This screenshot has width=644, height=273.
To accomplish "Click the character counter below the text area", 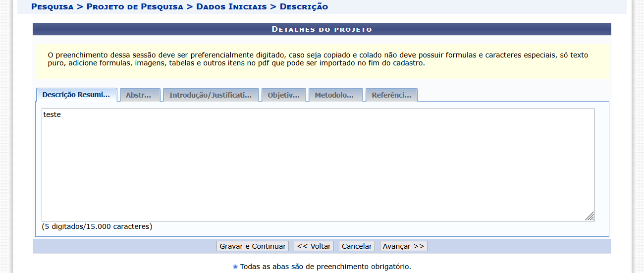I will tap(97, 226).
